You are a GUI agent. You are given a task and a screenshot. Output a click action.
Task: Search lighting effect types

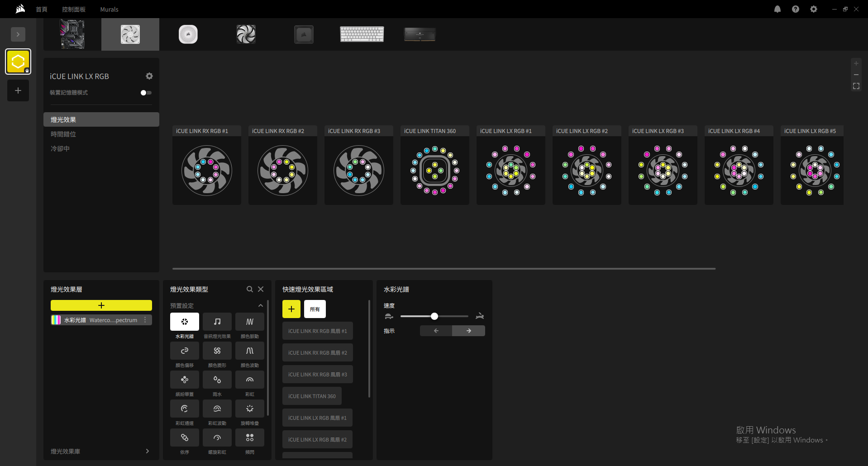click(x=249, y=289)
